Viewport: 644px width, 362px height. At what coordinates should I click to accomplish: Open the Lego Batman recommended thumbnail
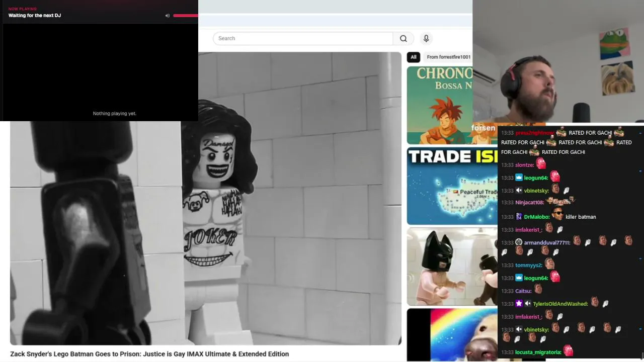click(x=452, y=266)
